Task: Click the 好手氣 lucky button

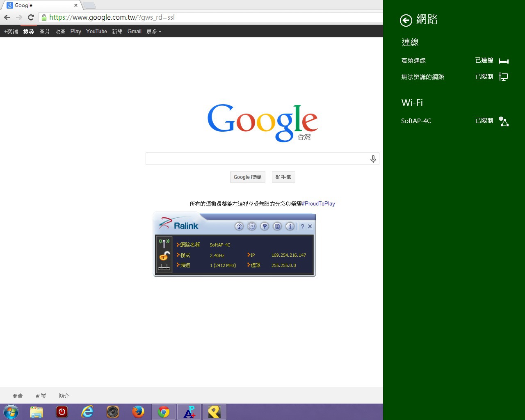Action: coord(283,177)
